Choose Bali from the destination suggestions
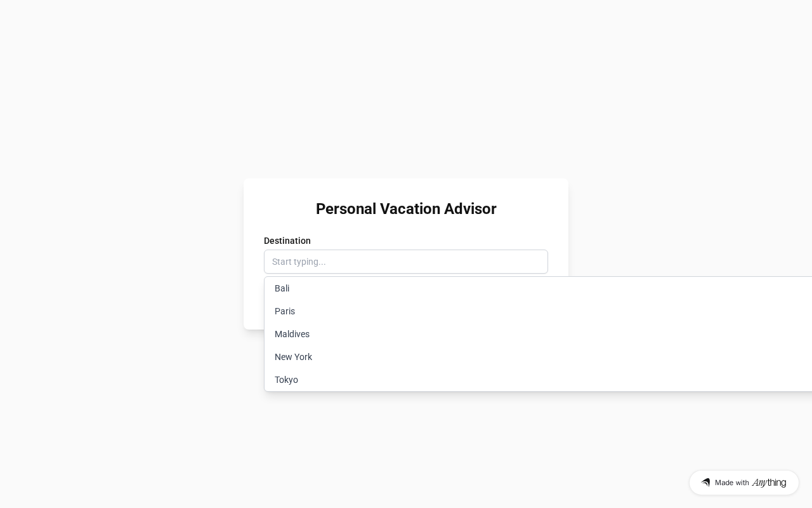This screenshot has width=812, height=508. point(282,288)
